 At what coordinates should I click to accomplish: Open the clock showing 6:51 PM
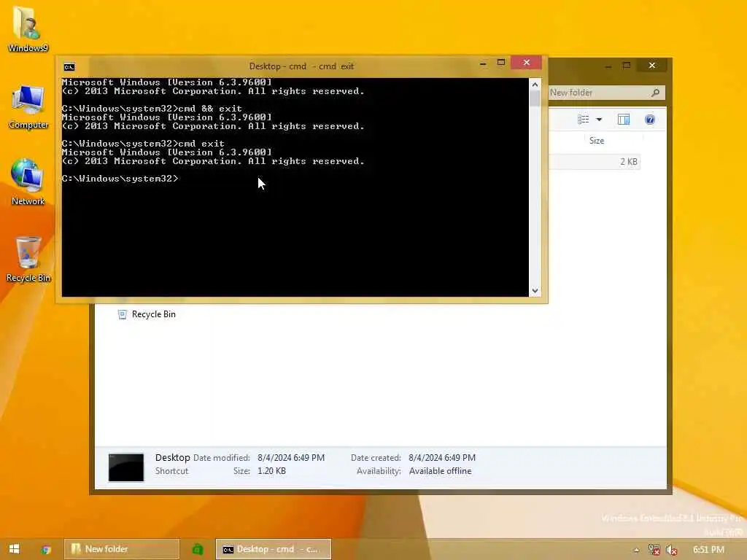tap(708, 550)
